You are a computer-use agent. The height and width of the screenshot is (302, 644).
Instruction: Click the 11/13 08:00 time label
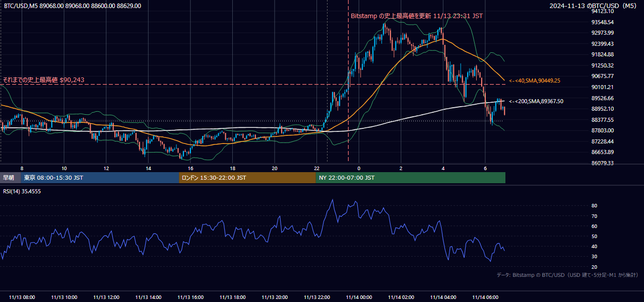(22, 297)
